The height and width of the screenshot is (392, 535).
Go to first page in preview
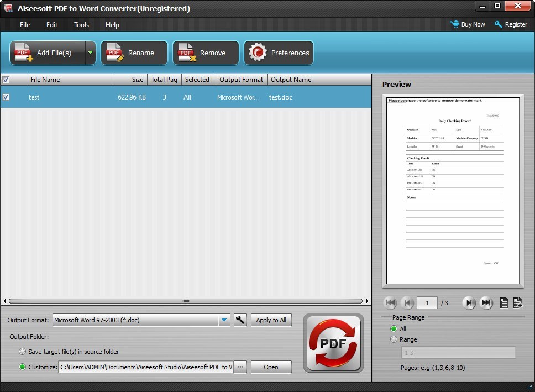tap(390, 302)
